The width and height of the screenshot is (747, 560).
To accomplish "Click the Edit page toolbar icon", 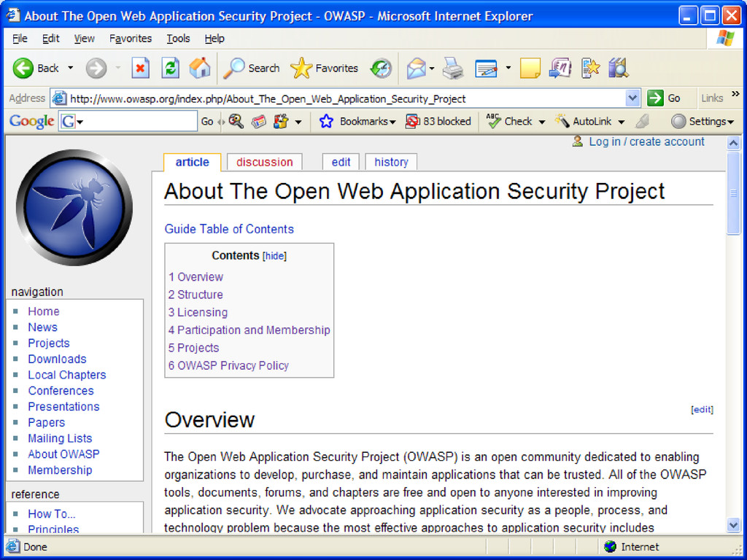I will tap(486, 69).
